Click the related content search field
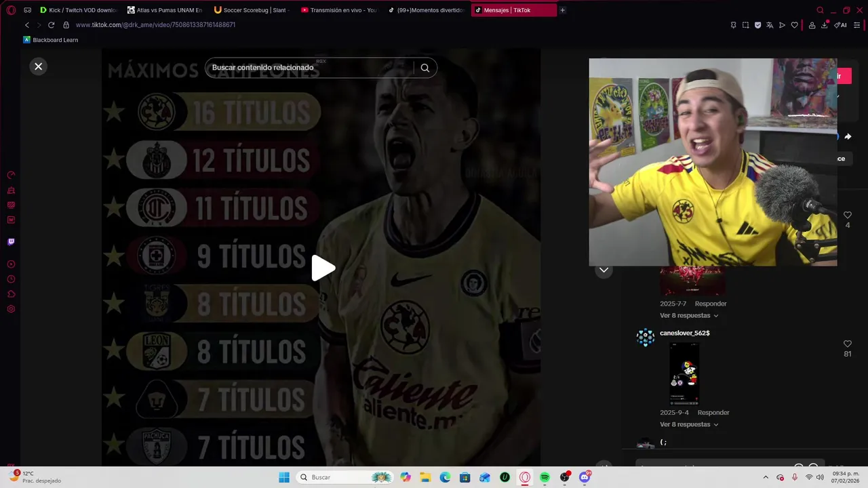The width and height of the screenshot is (868, 488). [x=309, y=68]
